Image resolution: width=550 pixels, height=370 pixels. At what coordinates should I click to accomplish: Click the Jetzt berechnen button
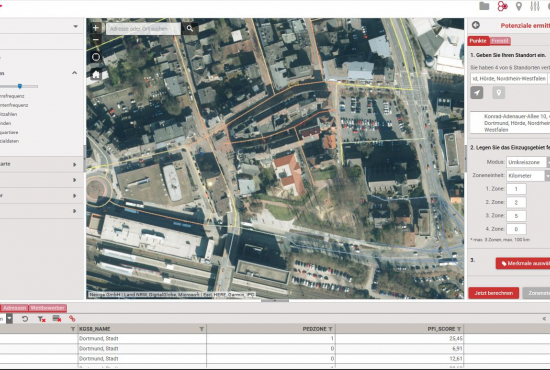pyautogui.click(x=494, y=293)
